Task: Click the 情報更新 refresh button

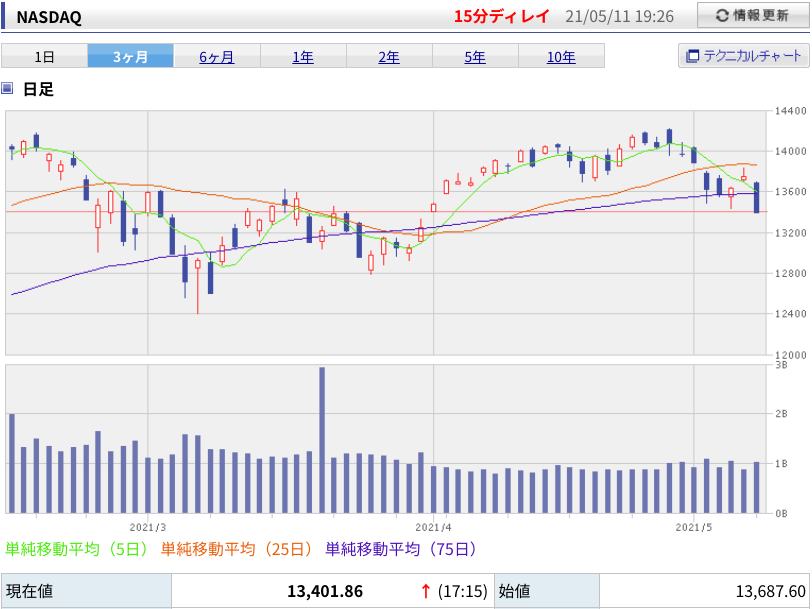Action: tap(753, 16)
